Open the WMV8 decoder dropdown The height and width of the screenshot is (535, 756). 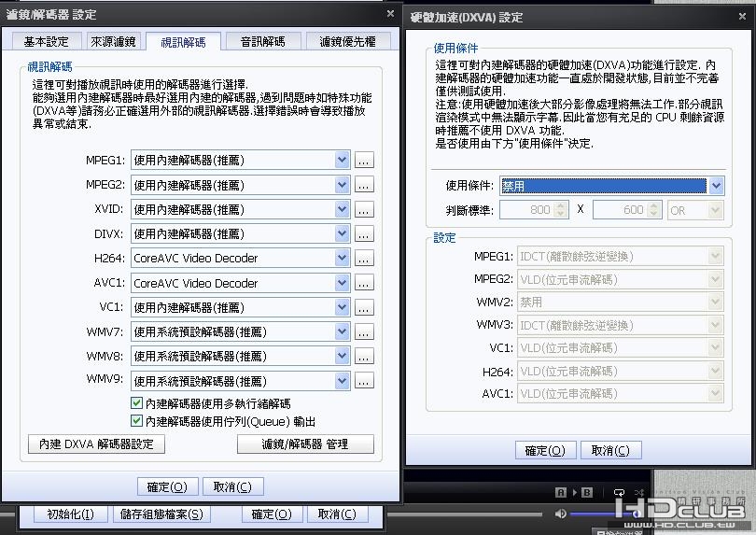(240, 356)
